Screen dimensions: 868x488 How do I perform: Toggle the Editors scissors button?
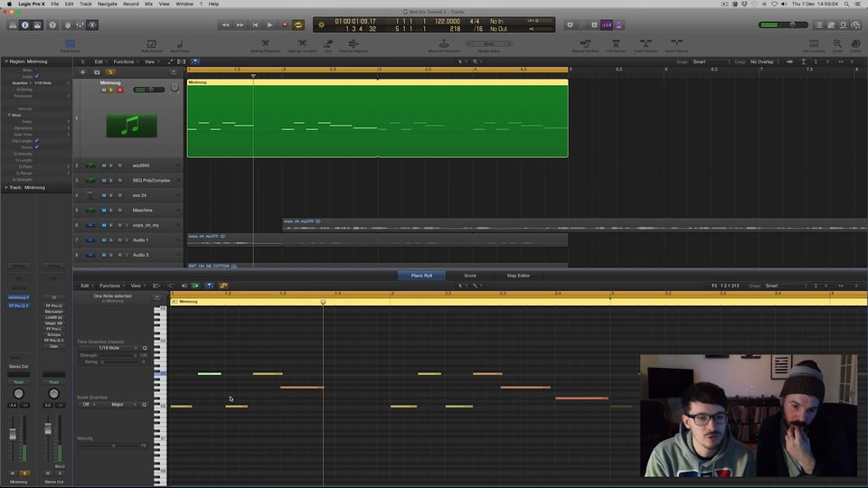pos(92,25)
